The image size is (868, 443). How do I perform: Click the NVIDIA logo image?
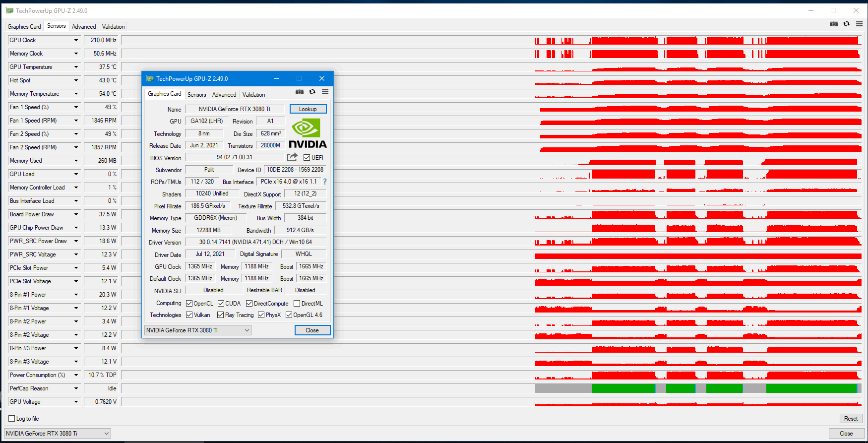point(308,133)
